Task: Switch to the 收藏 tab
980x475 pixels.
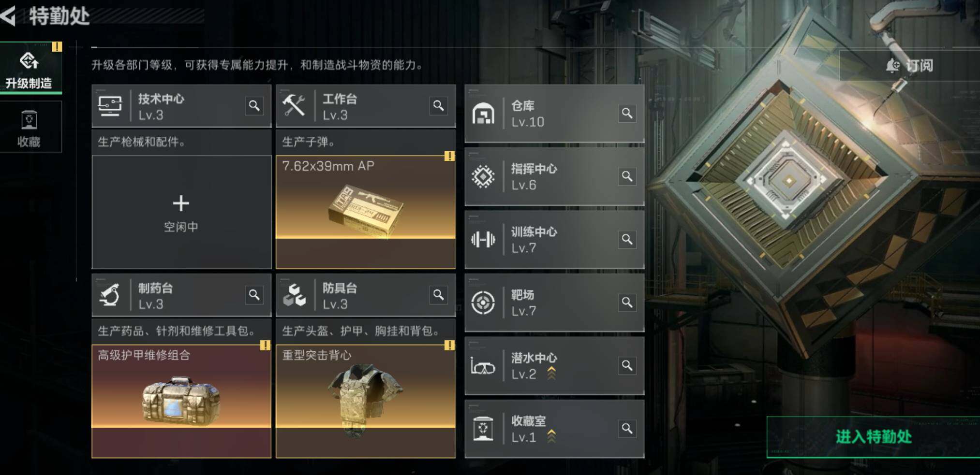Action: (x=30, y=127)
